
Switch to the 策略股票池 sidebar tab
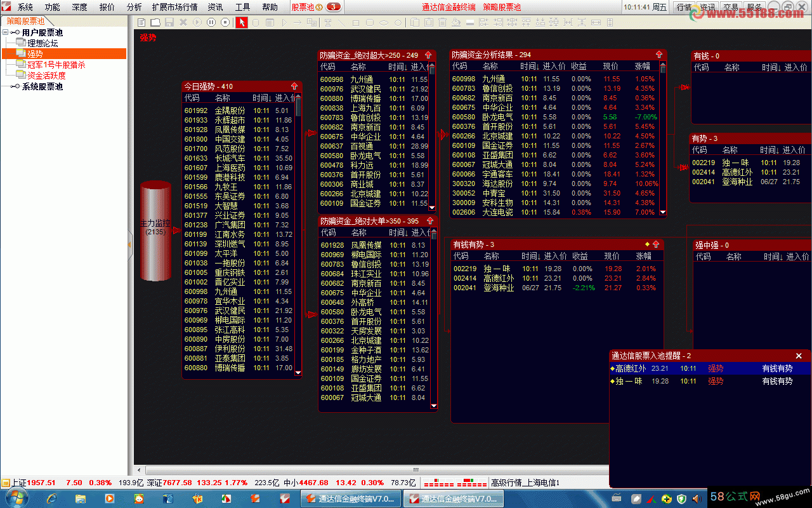26,21
